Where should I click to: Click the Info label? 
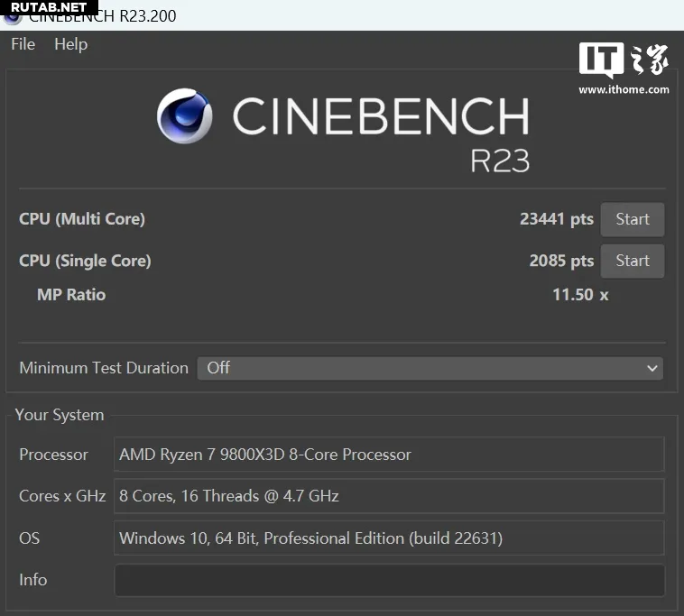click(x=33, y=580)
